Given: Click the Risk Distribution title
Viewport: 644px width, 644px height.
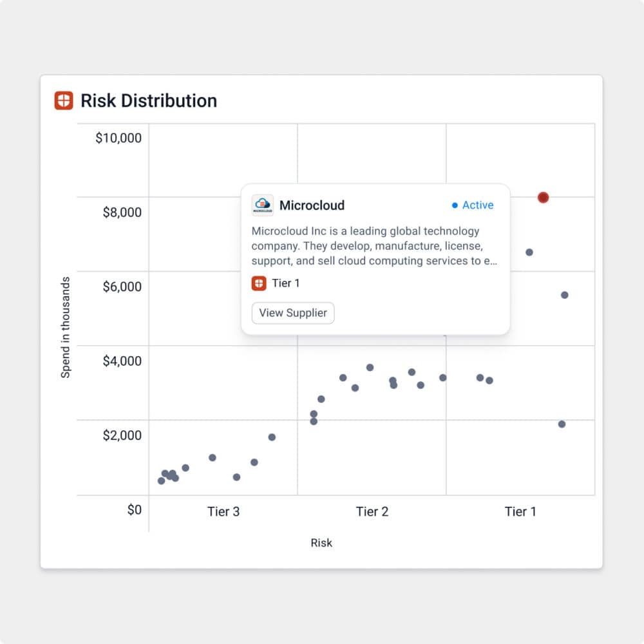Looking at the screenshot, I should click(149, 100).
